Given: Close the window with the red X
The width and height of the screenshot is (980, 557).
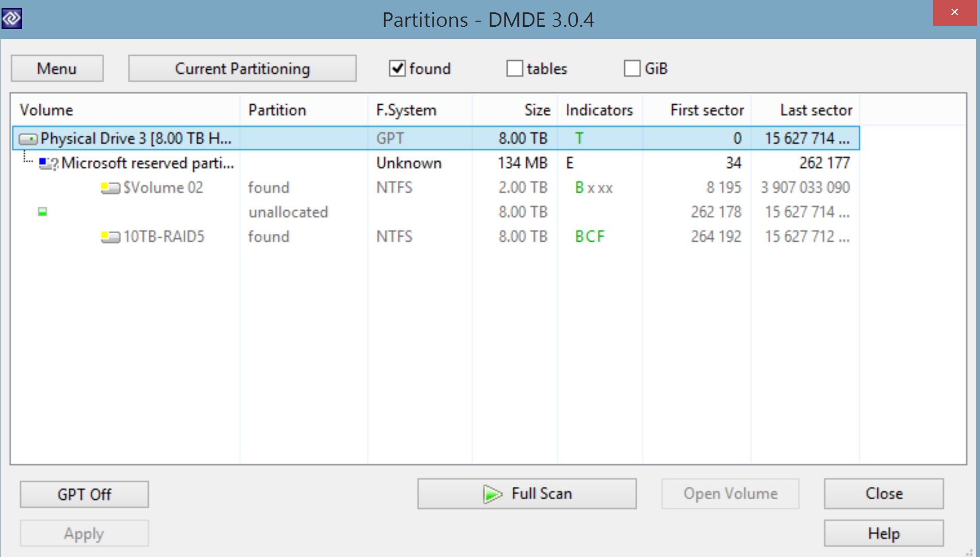Looking at the screenshot, I should (954, 12).
